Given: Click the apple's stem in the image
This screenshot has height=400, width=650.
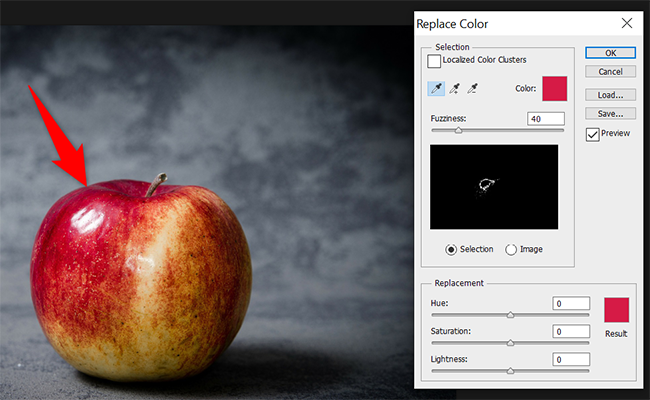Looking at the screenshot, I should (156, 185).
